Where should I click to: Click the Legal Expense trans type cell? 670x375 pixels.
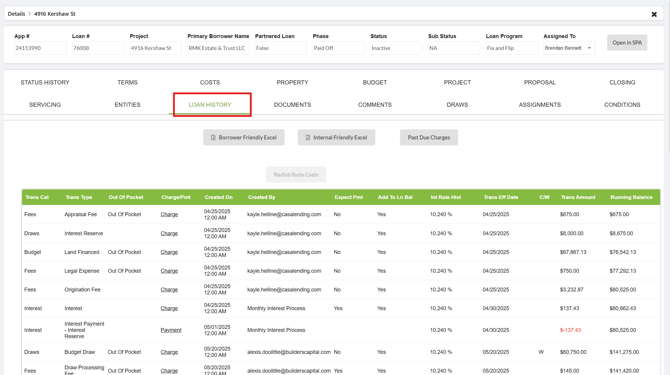pos(82,271)
